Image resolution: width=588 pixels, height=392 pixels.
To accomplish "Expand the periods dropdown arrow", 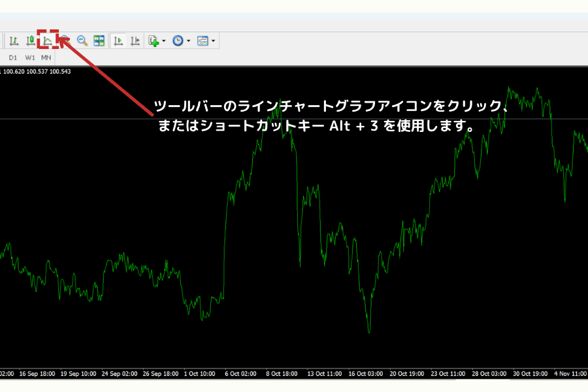I will pyautogui.click(x=188, y=41).
